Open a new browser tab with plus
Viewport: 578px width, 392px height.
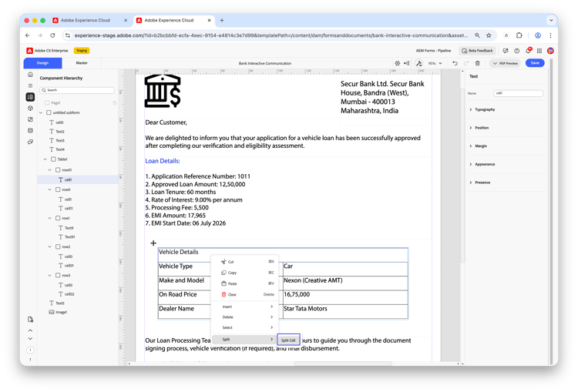221,21
